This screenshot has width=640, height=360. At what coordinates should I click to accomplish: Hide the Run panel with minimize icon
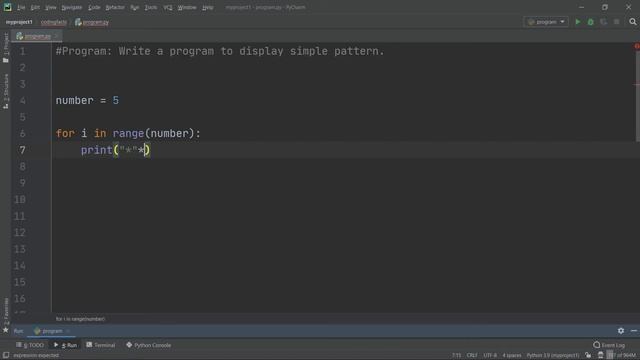[634, 331]
